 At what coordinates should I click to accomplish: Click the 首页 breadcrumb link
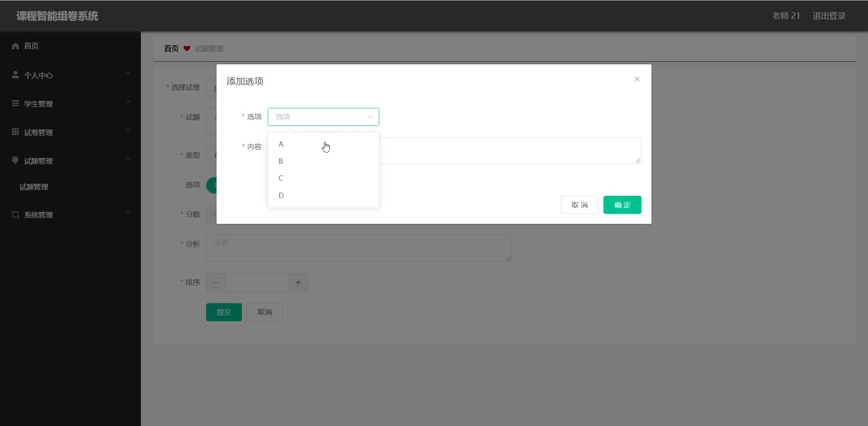point(171,48)
